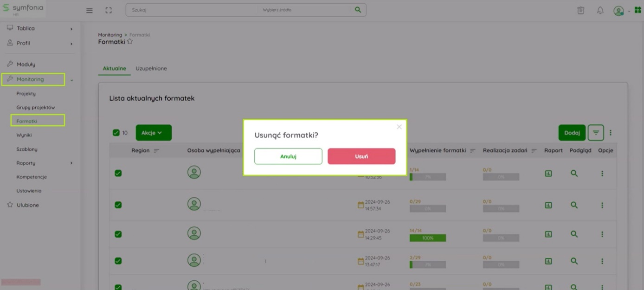
Task: Open the Akcje dropdown
Action: (x=154, y=133)
